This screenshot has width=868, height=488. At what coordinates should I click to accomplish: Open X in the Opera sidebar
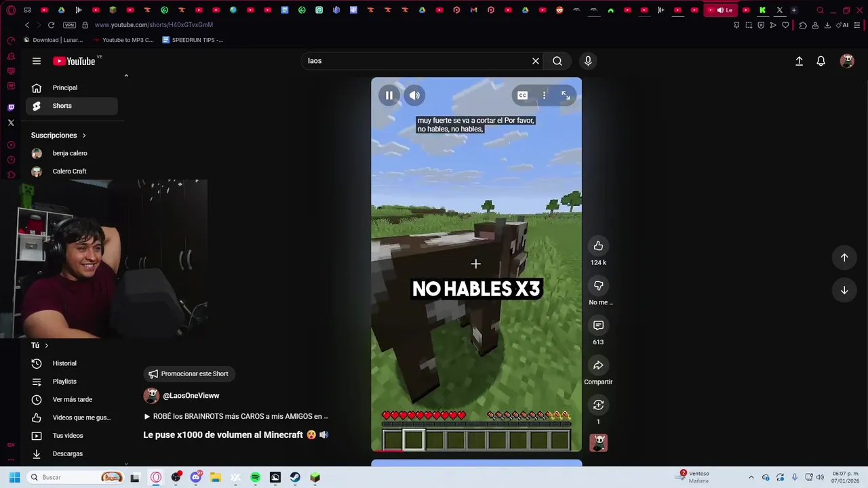click(x=11, y=123)
